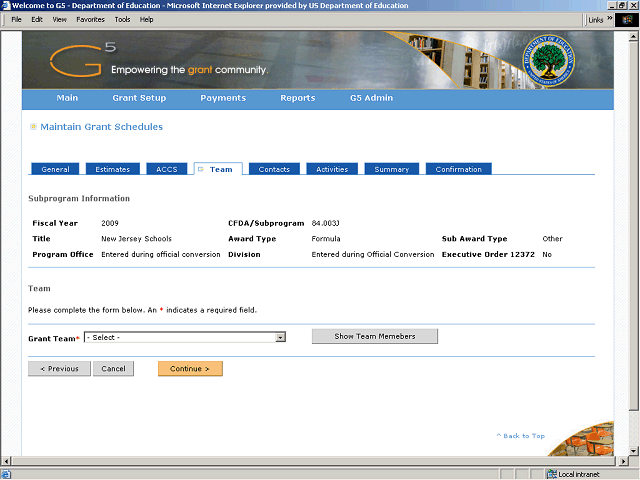Click Show Team Memebers button
Viewport: 640px width, 480px height.
click(x=375, y=336)
